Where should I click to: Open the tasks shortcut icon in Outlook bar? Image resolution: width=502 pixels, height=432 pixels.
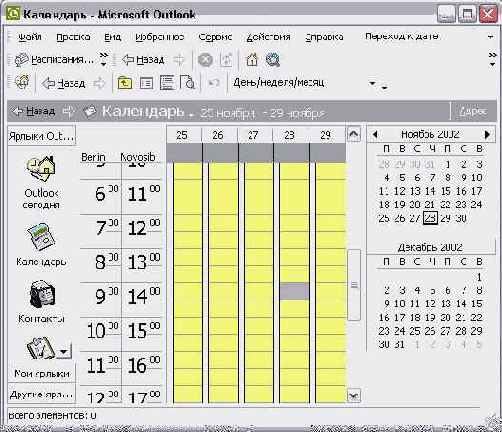click(x=40, y=347)
